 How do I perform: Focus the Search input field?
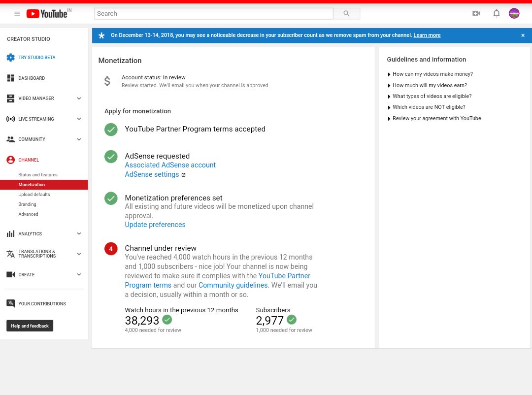point(214,14)
